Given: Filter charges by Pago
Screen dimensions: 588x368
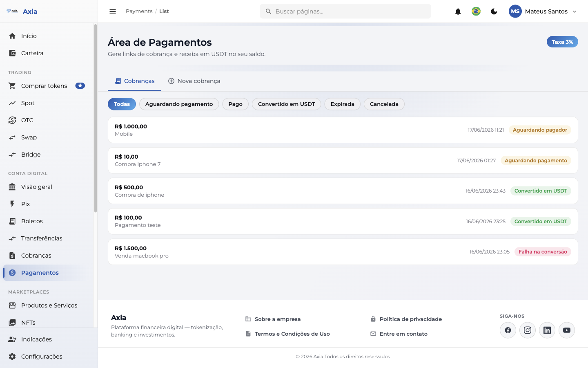Looking at the screenshot, I should coord(236,104).
